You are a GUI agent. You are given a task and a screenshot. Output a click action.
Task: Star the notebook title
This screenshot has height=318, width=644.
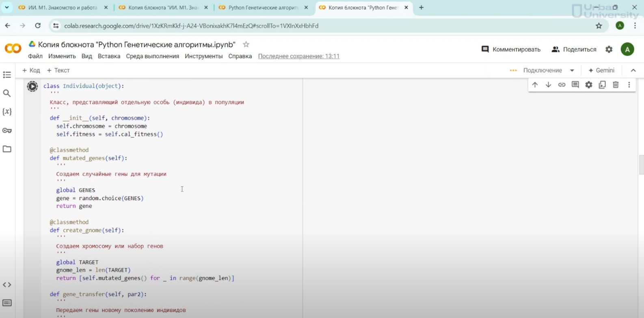click(246, 44)
